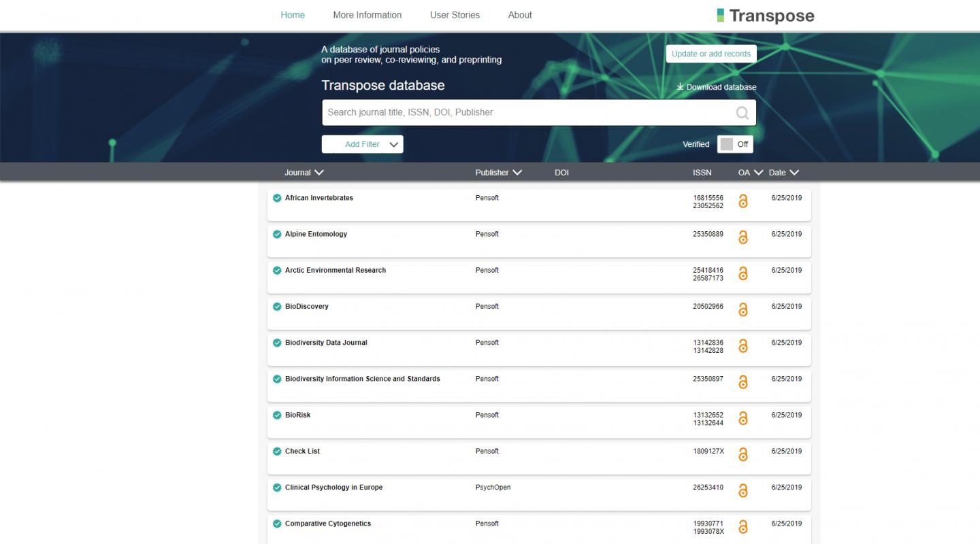
Task: Click the open access icon for Clinical Psychology in Europe
Action: [743, 490]
